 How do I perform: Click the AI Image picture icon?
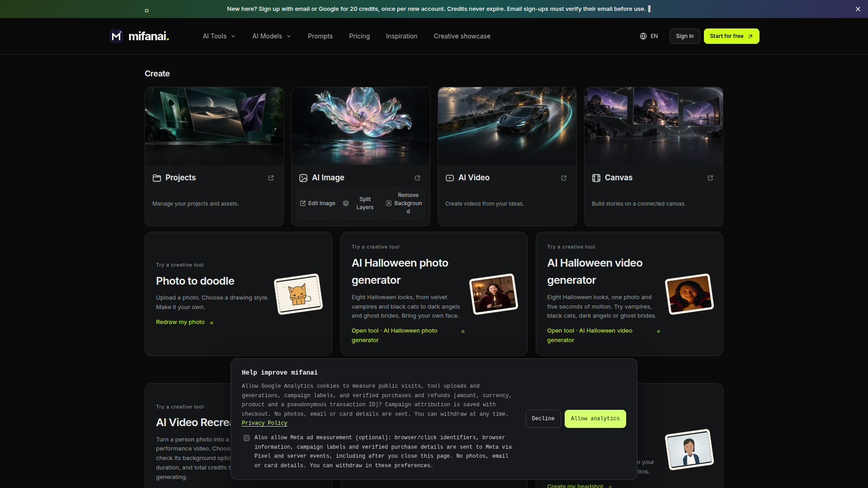point(303,178)
